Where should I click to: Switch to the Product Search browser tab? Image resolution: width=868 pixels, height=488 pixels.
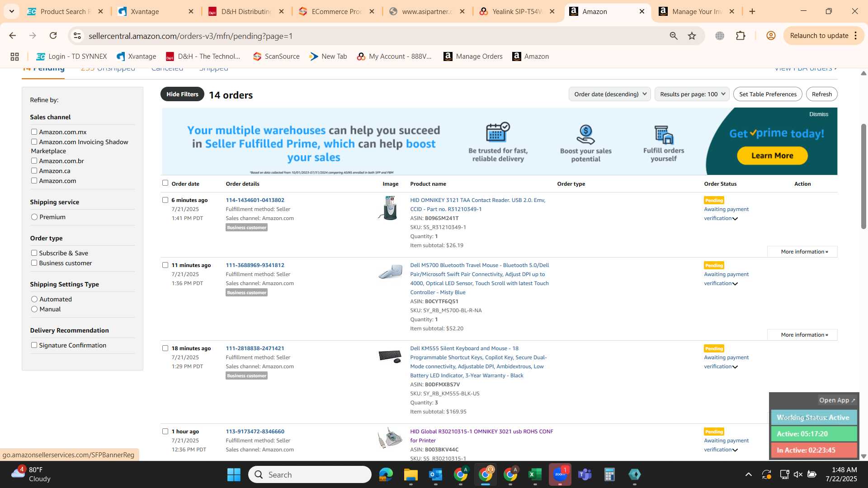(65, 11)
